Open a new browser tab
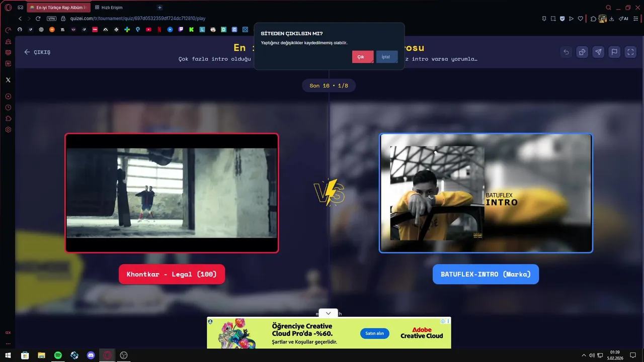 point(159,8)
